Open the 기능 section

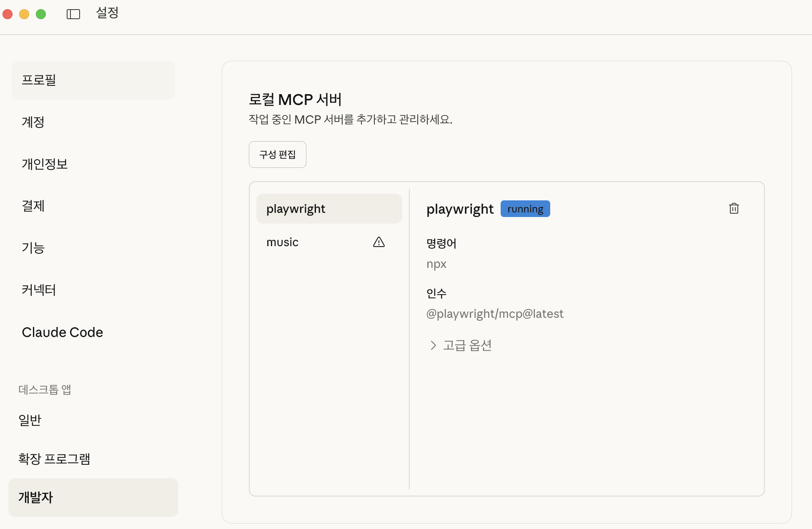(93, 248)
